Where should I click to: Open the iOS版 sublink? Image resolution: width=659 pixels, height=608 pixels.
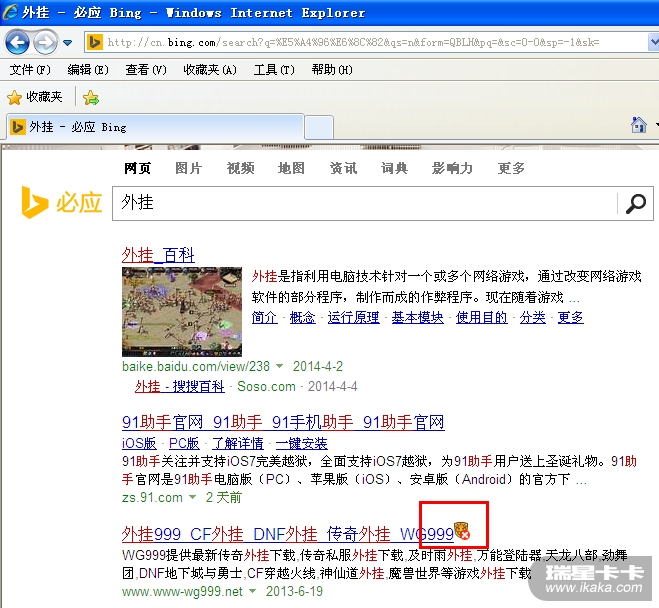139,443
